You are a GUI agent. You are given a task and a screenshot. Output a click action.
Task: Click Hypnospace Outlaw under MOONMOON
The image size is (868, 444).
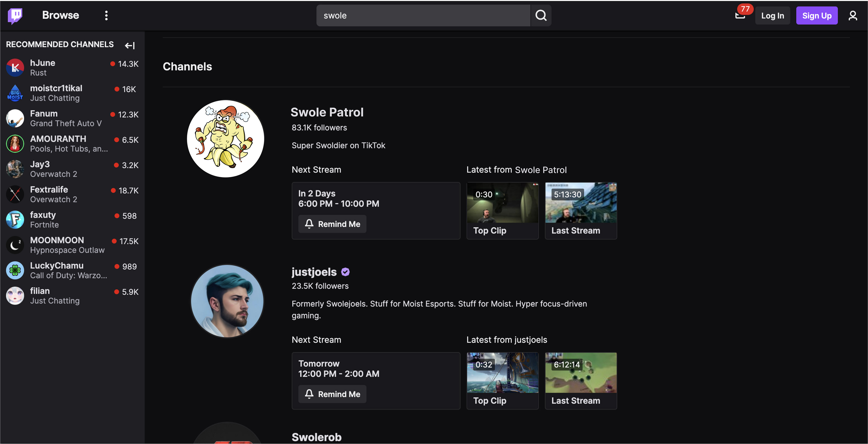click(67, 250)
